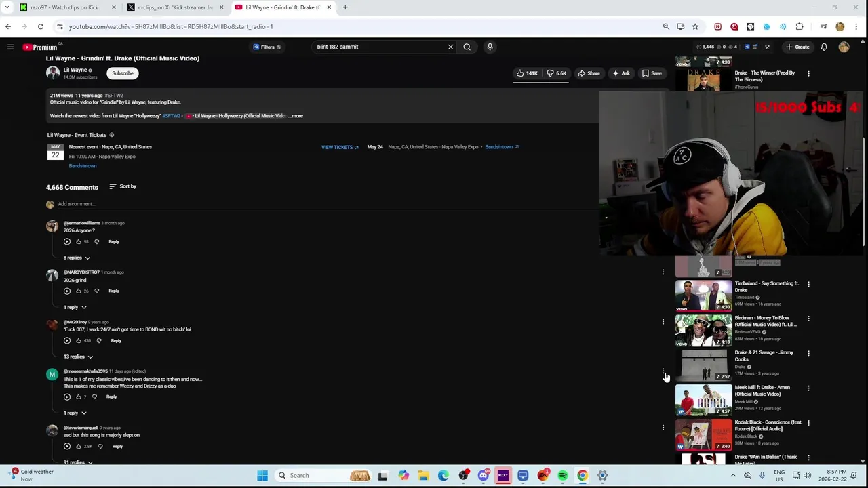The height and width of the screenshot is (488, 868).
Task: Dislike the video with 6.6K dislikes
Action: (557, 73)
